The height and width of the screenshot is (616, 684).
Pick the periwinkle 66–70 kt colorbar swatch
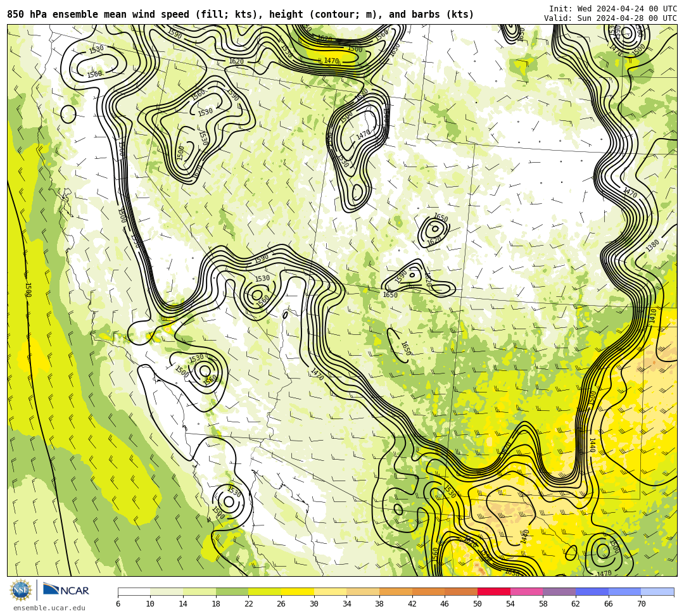click(x=624, y=591)
